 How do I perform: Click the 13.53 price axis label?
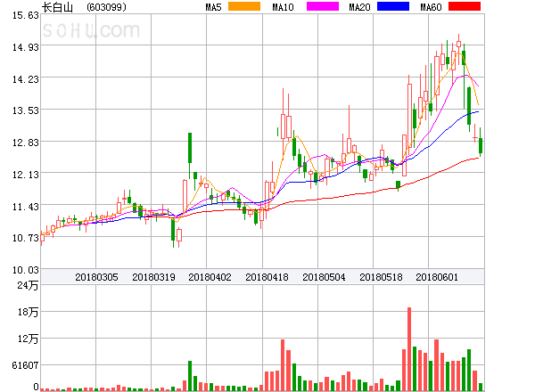26,110
